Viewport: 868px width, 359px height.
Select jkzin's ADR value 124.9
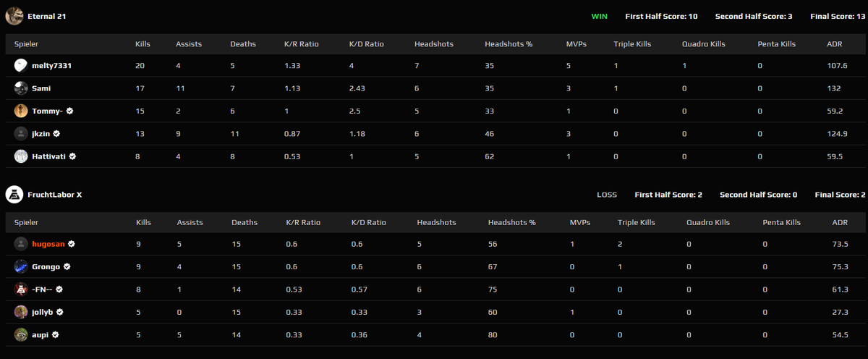(837, 133)
